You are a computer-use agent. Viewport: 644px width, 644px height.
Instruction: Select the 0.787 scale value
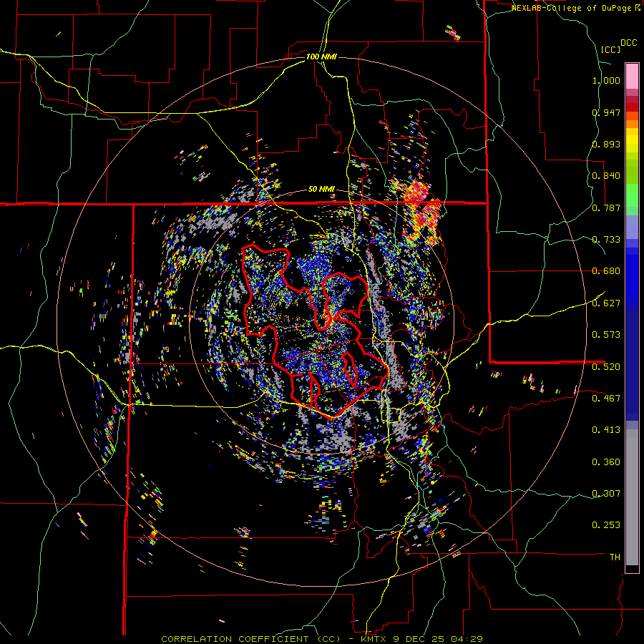(606, 208)
